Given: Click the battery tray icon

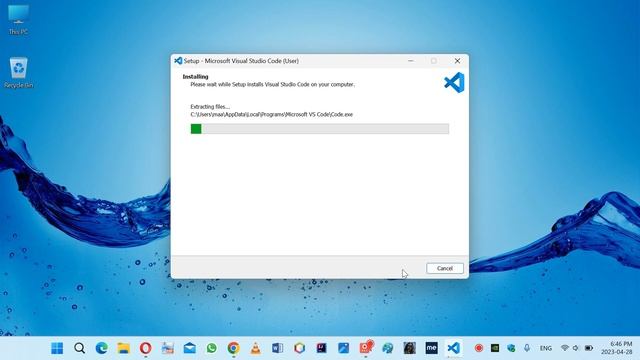Looking at the screenshot, I should coord(589,348).
